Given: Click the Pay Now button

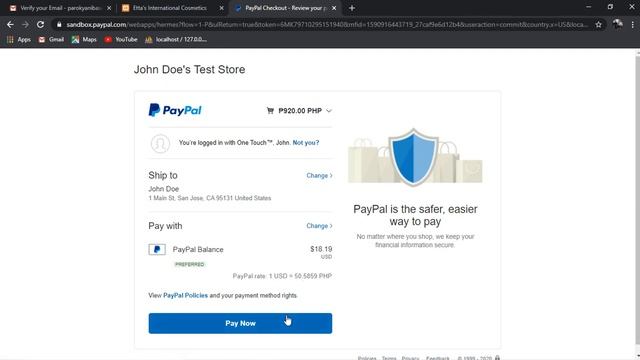Looking at the screenshot, I should coord(240,323).
